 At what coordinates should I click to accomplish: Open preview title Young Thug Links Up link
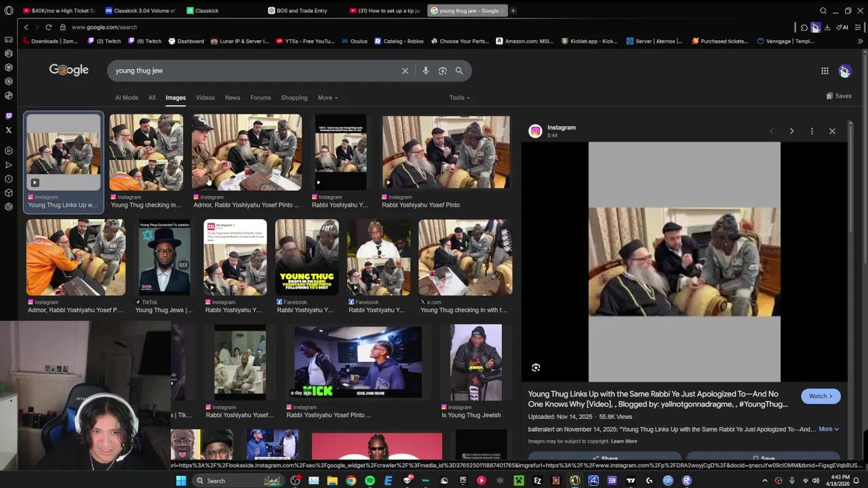click(658, 399)
